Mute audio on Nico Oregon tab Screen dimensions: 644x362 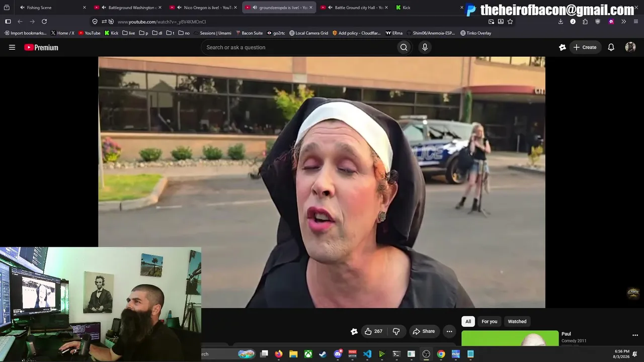click(179, 8)
